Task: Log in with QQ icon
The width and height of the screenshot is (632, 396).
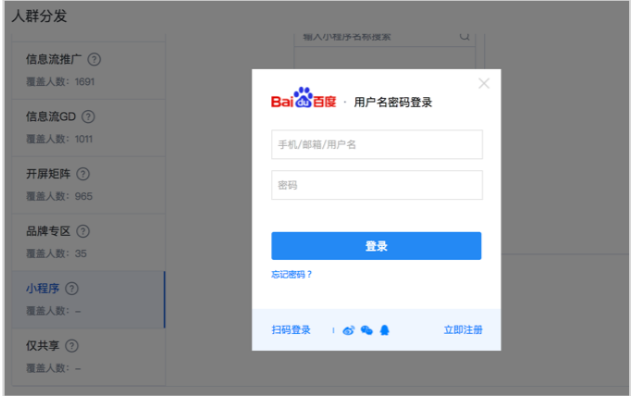Action: tap(385, 330)
